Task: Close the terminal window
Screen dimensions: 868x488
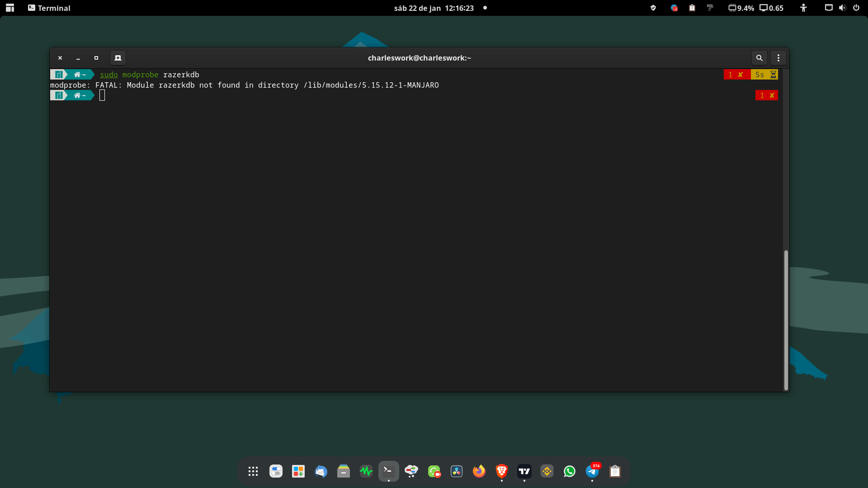Action: tap(60, 58)
